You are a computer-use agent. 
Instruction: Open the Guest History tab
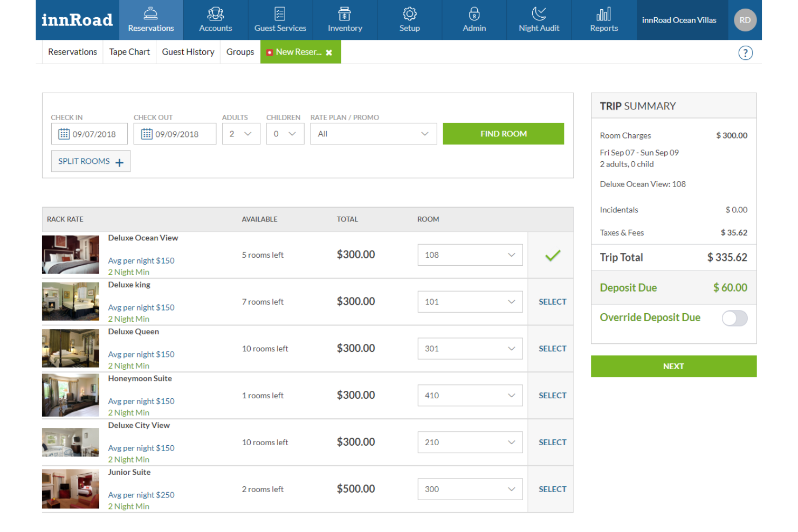[188, 52]
